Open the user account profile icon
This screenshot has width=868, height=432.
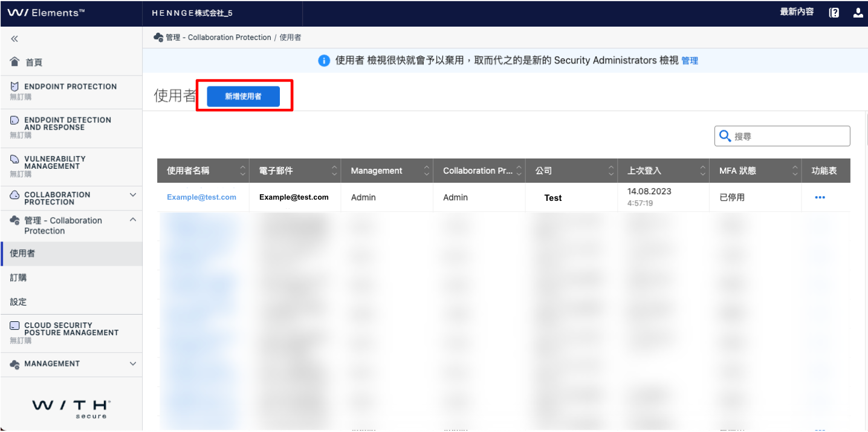pyautogui.click(x=858, y=13)
